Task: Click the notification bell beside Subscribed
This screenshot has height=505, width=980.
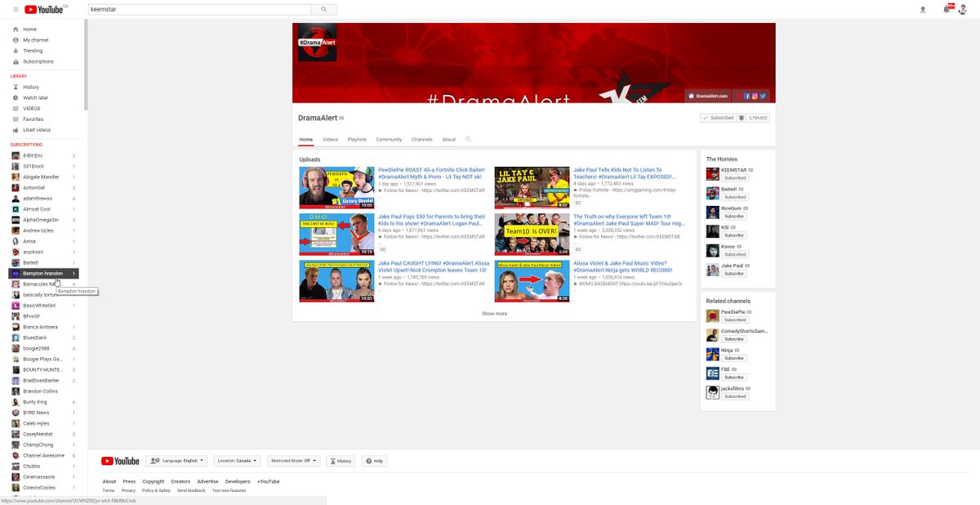Action: point(741,118)
